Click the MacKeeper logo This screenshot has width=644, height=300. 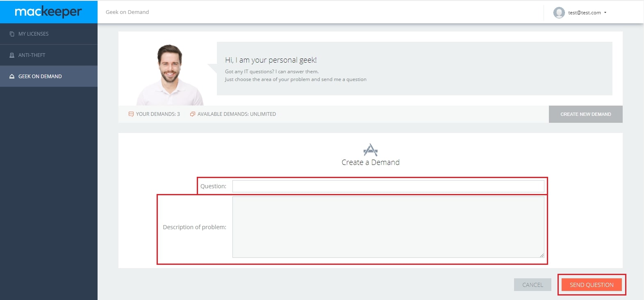coord(48,12)
